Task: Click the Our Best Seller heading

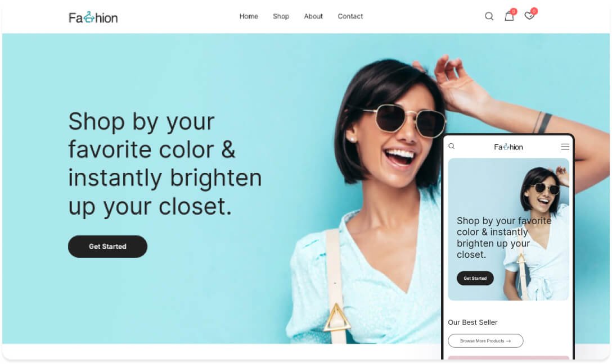Action: [x=472, y=322]
